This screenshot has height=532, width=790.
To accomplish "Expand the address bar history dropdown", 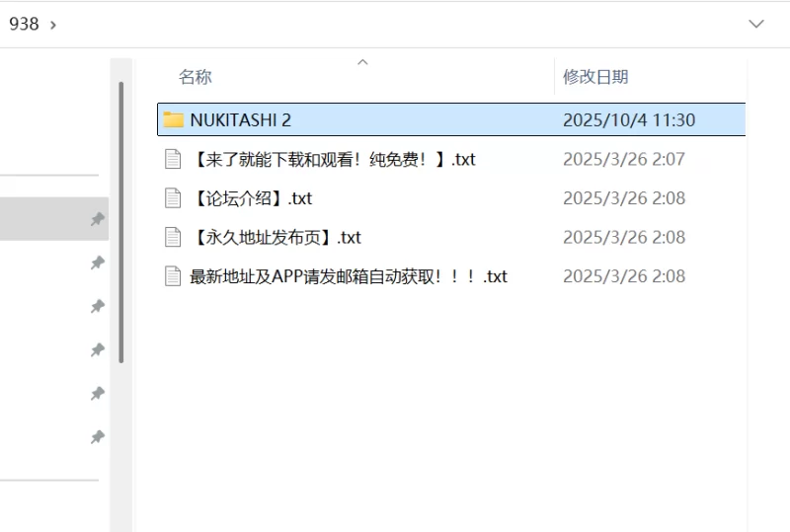I will click(756, 24).
